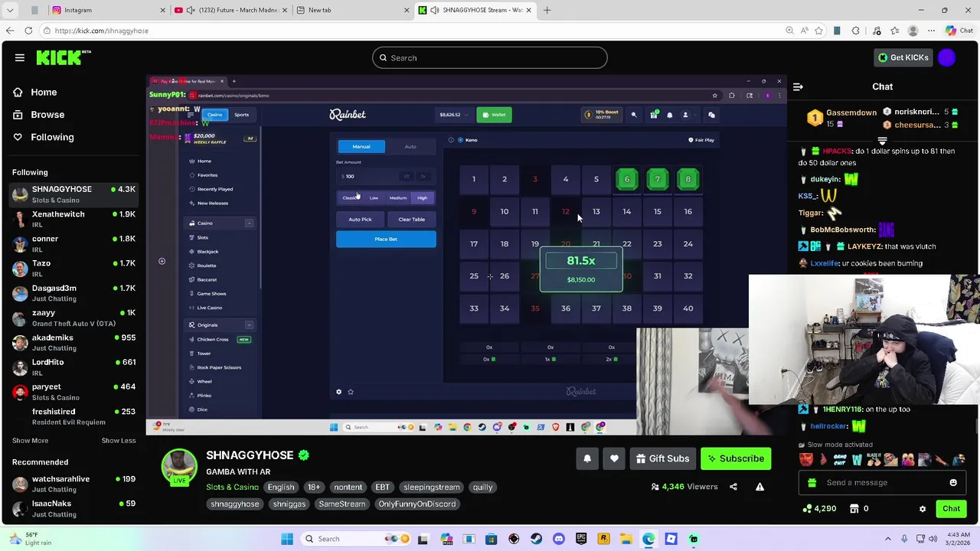Image resolution: width=980 pixels, height=551 pixels.
Task: Open Copilot Chat in browser toolbar
Action: click(959, 31)
